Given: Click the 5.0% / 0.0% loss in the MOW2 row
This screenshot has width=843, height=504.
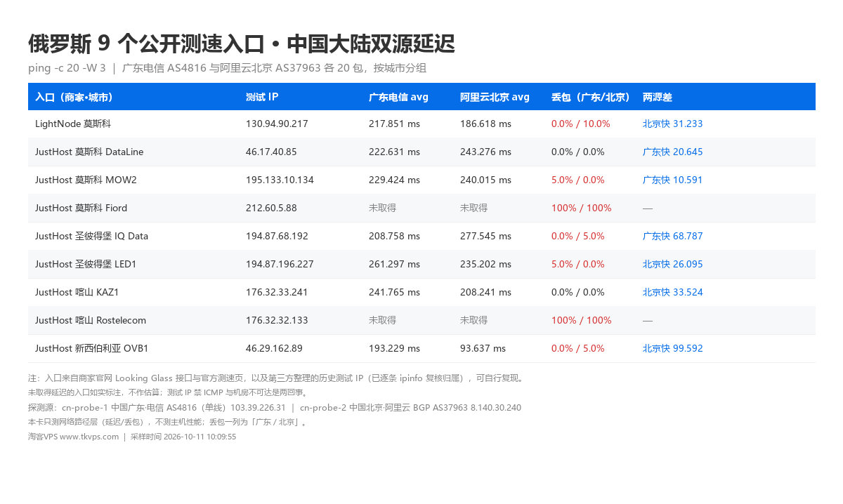Looking at the screenshot, I should 578,180.
